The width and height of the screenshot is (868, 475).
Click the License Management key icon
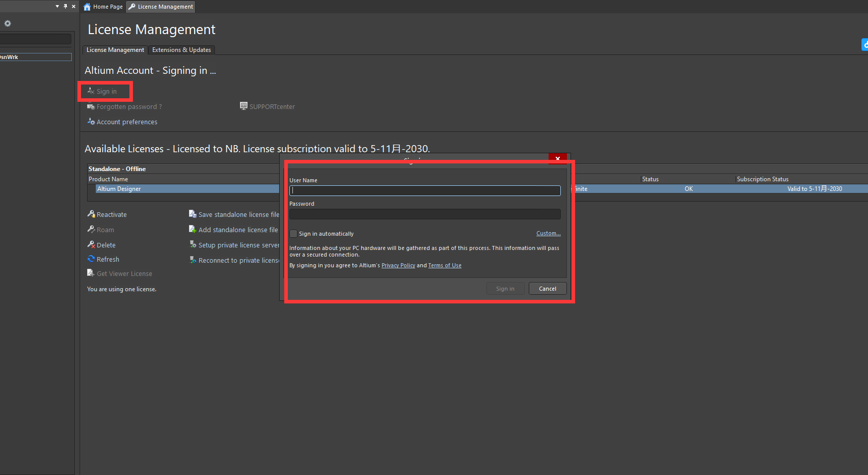[x=132, y=7]
